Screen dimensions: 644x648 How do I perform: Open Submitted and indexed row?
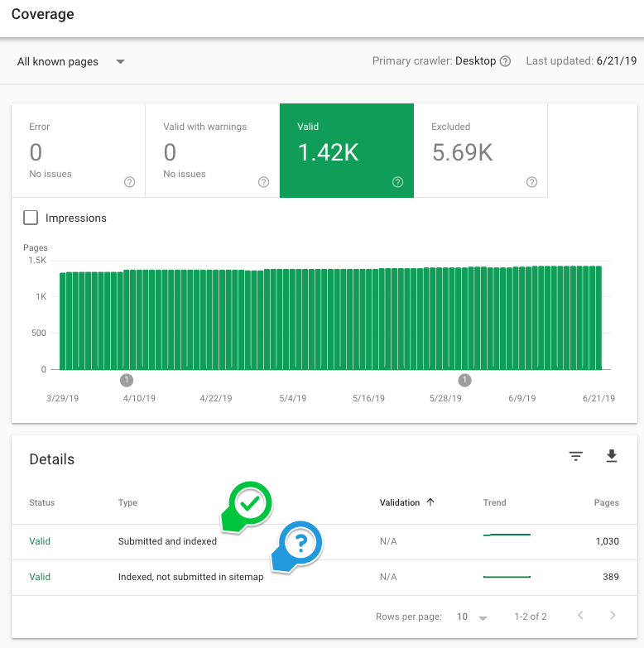(x=324, y=542)
